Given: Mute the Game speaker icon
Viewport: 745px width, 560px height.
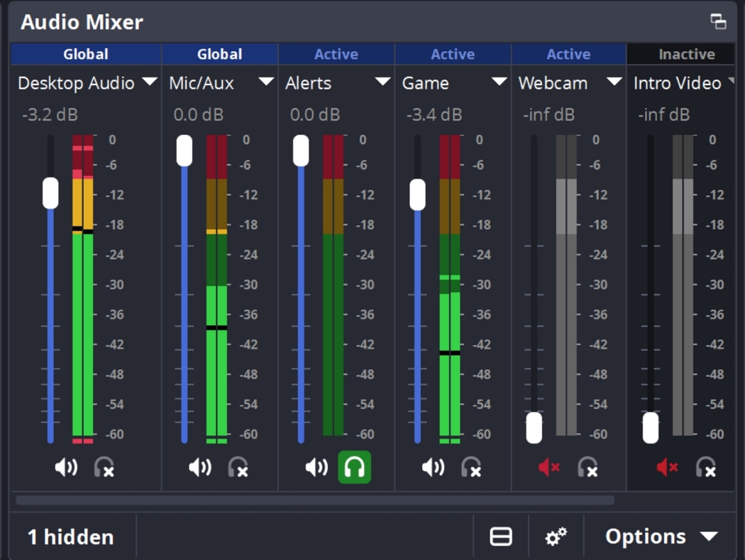Looking at the screenshot, I should coord(433,468).
